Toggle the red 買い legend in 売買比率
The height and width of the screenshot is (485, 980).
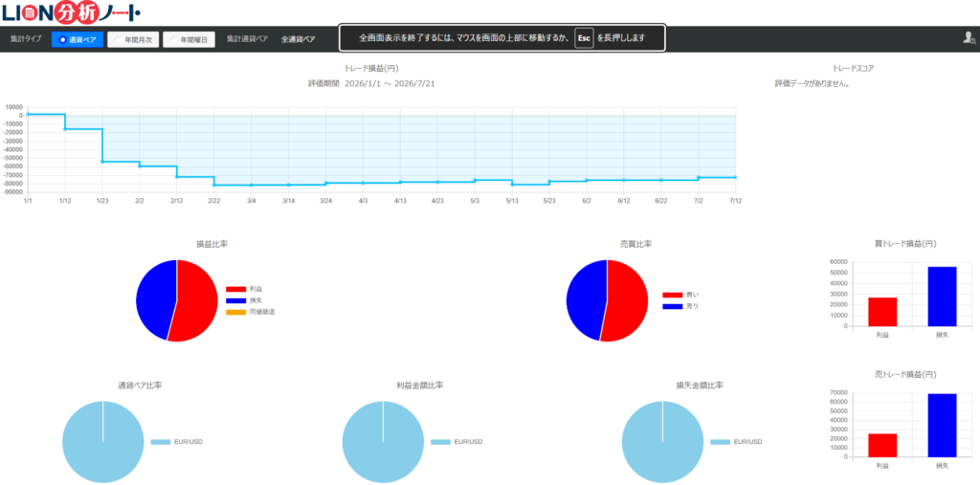pyautogui.click(x=681, y=295)
